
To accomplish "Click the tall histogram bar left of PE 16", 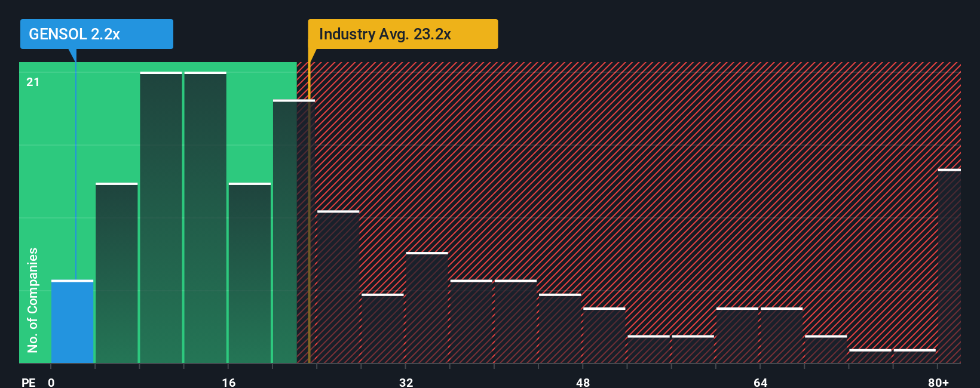I will pyautogui.click(x=205, y=218).
